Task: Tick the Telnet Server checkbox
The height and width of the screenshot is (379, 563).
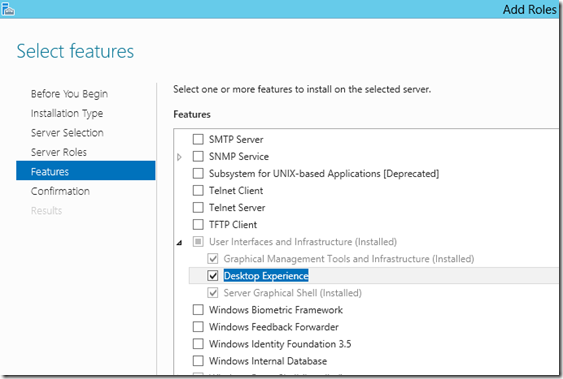Action: (198, 207)
